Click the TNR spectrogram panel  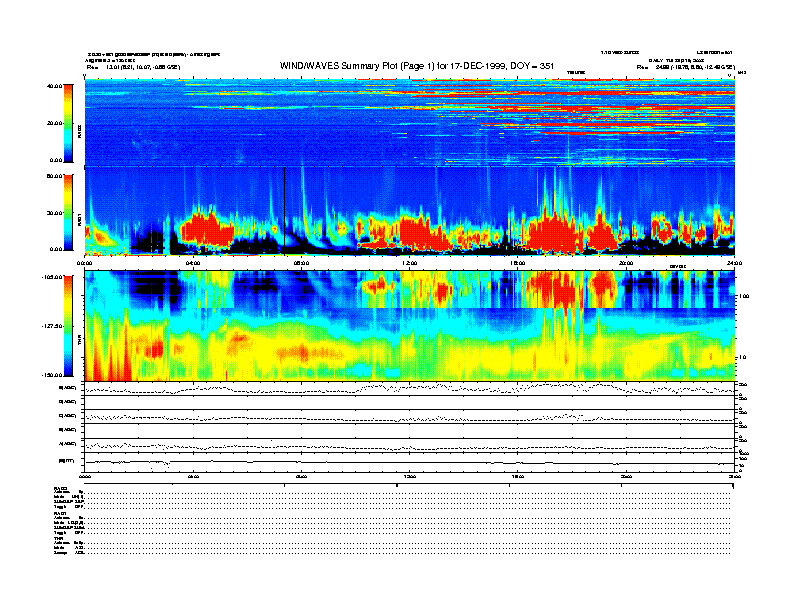click(409, 326)
